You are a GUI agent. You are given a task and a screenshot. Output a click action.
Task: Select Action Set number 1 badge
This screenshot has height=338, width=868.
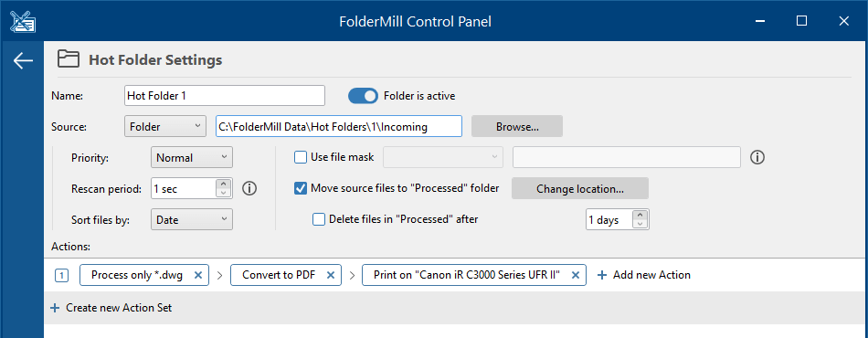(x=61, y=275)
